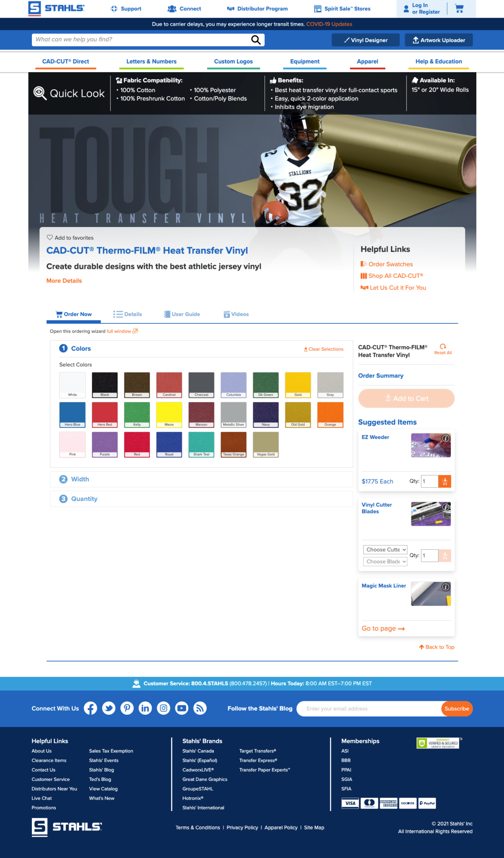This screenshot has height=858, width=504.
Task: Show info for EZ Weeder item
Action: tap(446, 438)
